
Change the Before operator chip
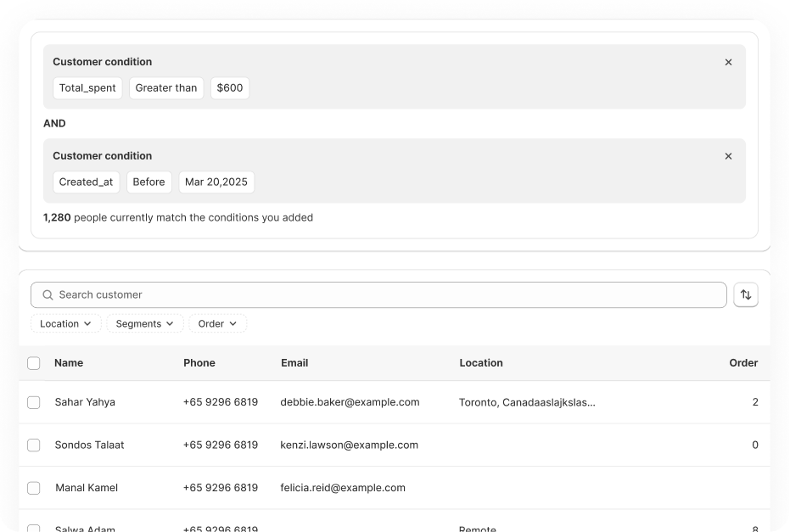[x=149, y=182]
